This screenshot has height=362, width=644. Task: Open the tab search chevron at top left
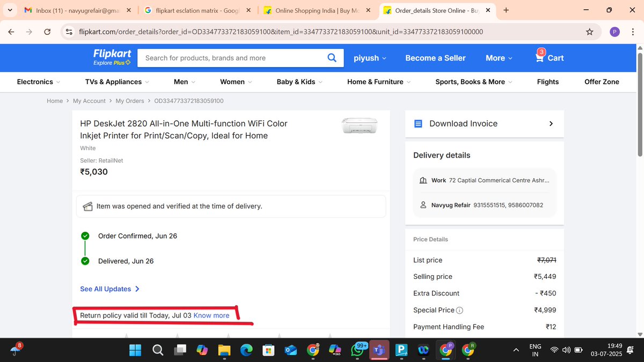pos(10,10)
